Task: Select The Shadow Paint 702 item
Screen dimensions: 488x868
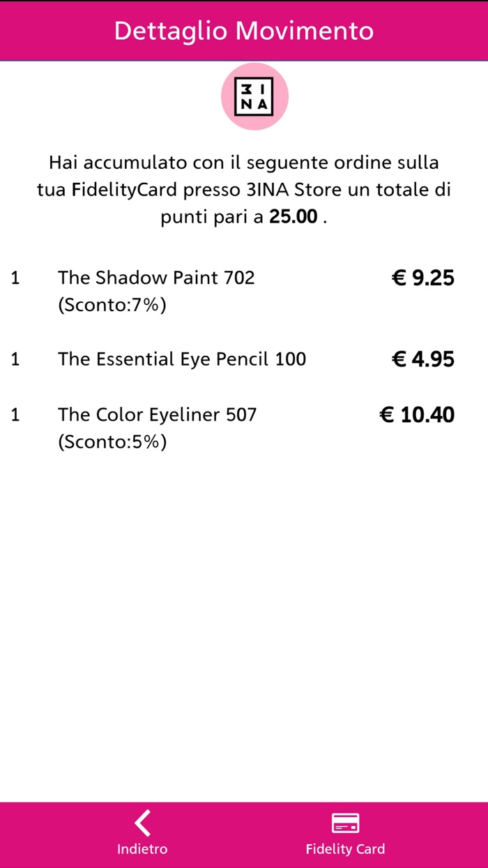Action: click(x=156, y=278)
